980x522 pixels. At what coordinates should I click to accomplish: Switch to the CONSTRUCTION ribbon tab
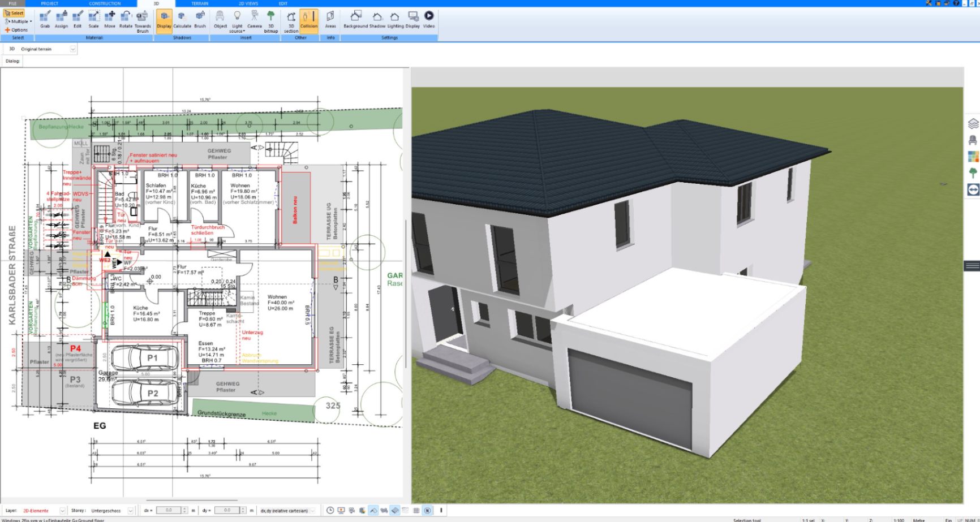click(x=105, y=3)
